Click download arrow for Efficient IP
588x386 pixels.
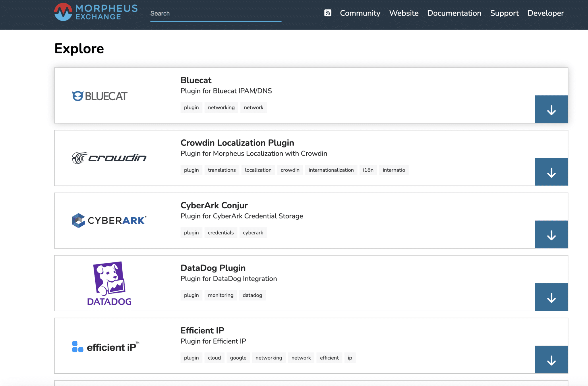click(551, 360)
